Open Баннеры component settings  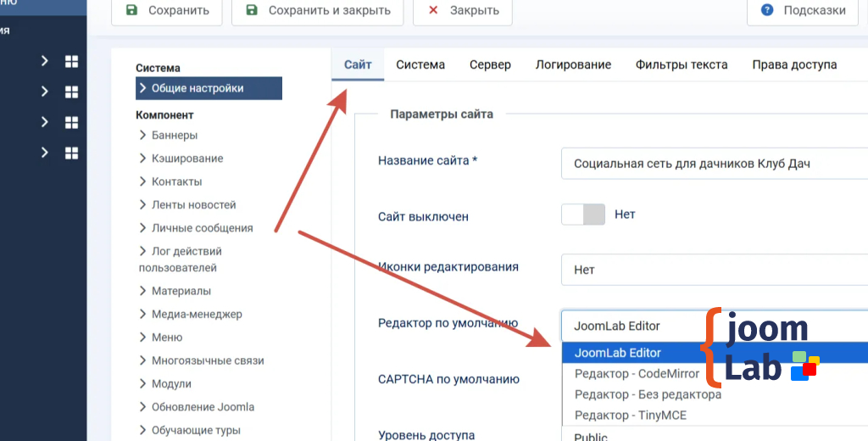tap(175, 135)
